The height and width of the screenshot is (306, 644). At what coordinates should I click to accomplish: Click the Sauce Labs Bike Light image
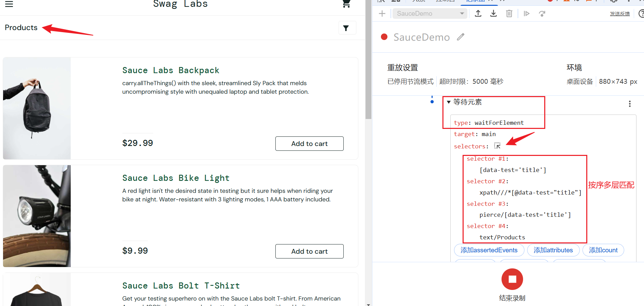point(37,216)
